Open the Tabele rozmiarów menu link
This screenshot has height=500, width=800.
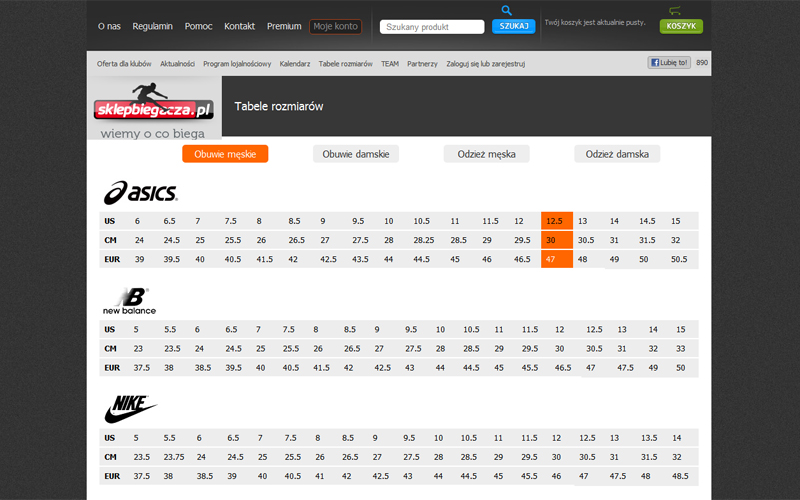345,64
